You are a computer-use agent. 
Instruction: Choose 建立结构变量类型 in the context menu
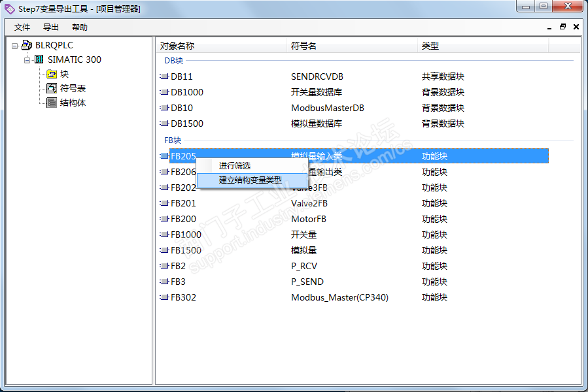tap(252, 180)
